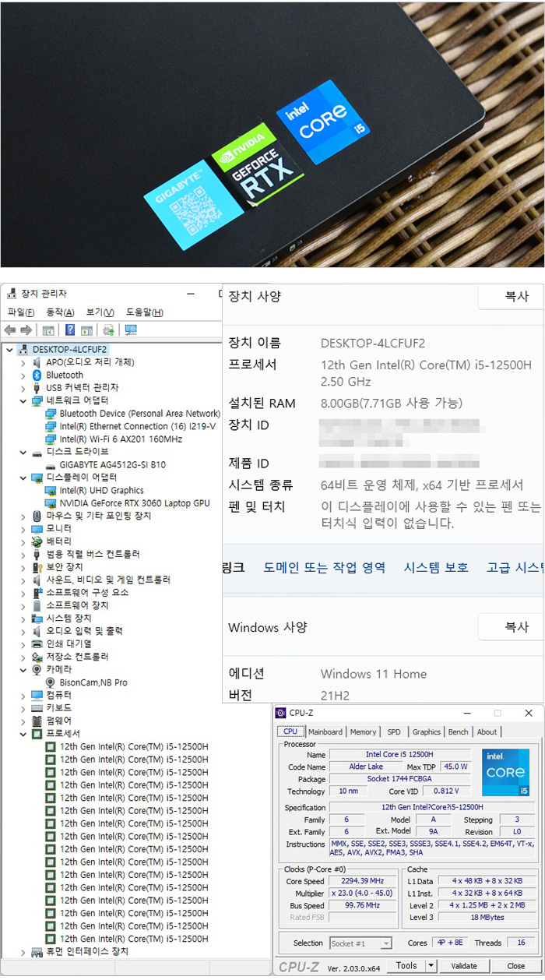Collapse the 디스크 드라이브 category
The height and width of the screenshot is (980, 545).
click(23, 452)
